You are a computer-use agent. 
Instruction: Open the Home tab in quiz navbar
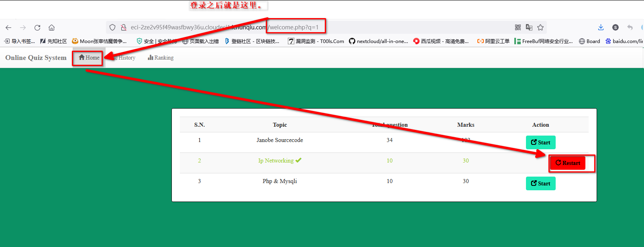tap(89, 58)
